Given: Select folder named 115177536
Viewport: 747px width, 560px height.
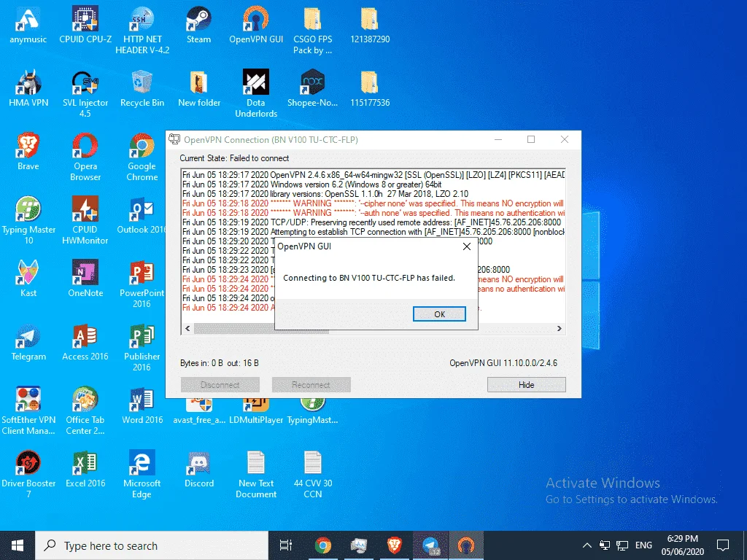Looking at the screenshot, I should 370,90.
